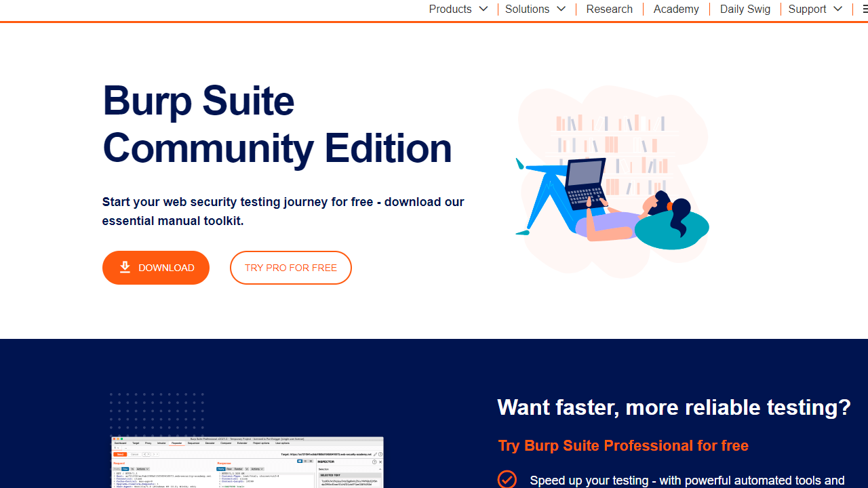This screenshot has height=488, width=868.
Task: Open the Products menu
Action: click(x=450, y=9)
